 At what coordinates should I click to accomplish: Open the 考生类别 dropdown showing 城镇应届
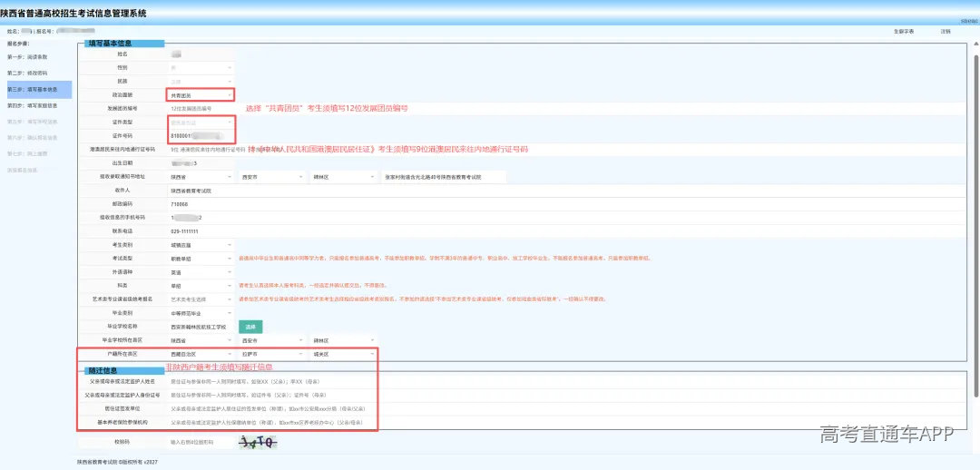(201, 244)
